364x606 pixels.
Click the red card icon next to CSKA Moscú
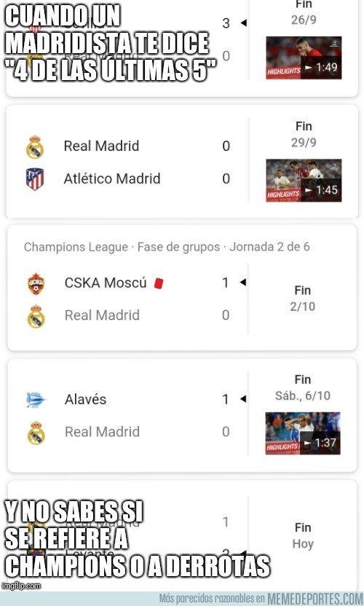(159, 283)
